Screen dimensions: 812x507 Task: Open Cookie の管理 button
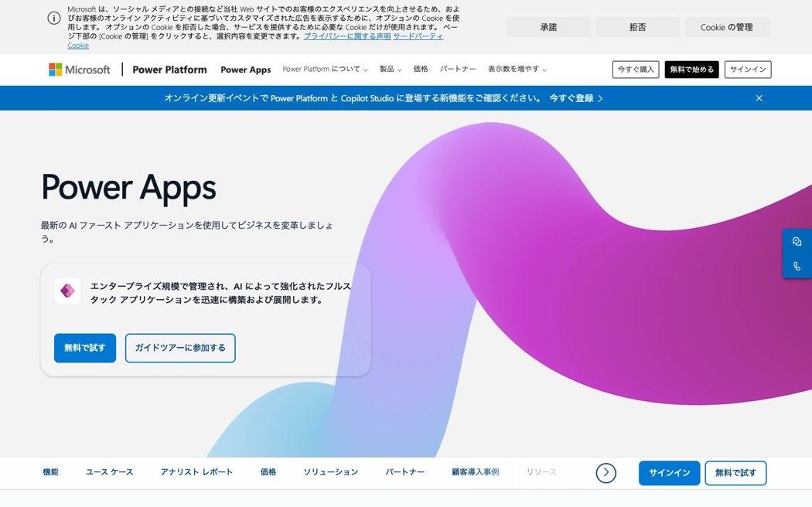click(x=727, y=27)
